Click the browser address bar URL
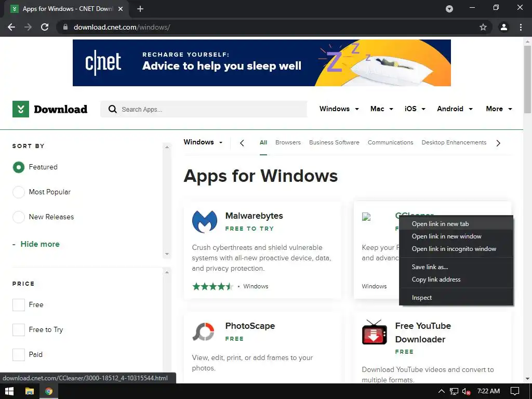Screen dimensions: 532x399 (x=122, y=27)
